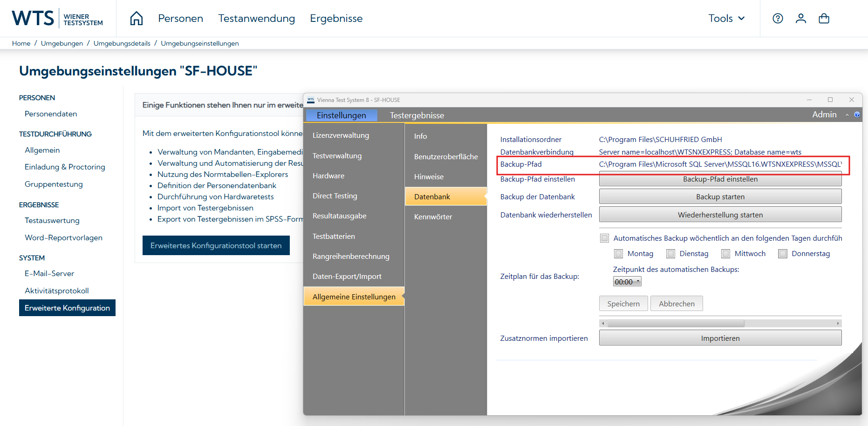This screenshot has width=868, height=426.
Task: Open Einladung & Proctoring in left navigation
Action: (65, 167)
